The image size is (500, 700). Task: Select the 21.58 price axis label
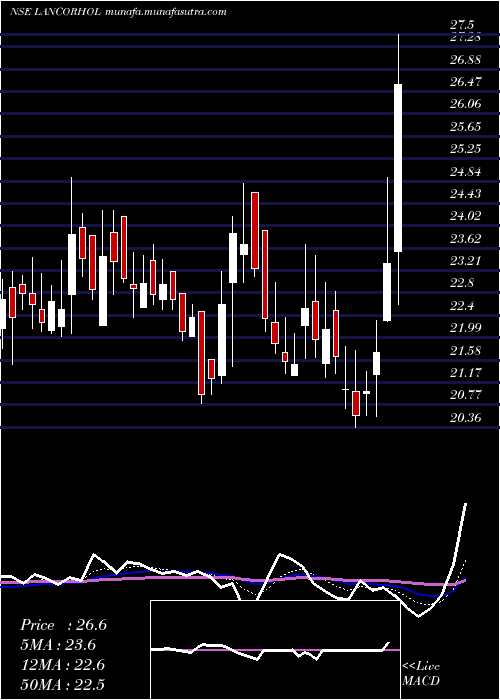click(465, 351)
